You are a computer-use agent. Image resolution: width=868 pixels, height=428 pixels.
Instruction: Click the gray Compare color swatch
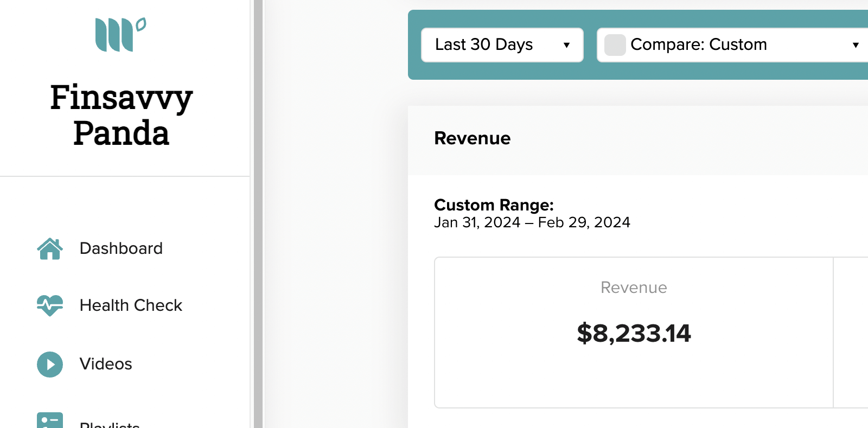[615, 45]
